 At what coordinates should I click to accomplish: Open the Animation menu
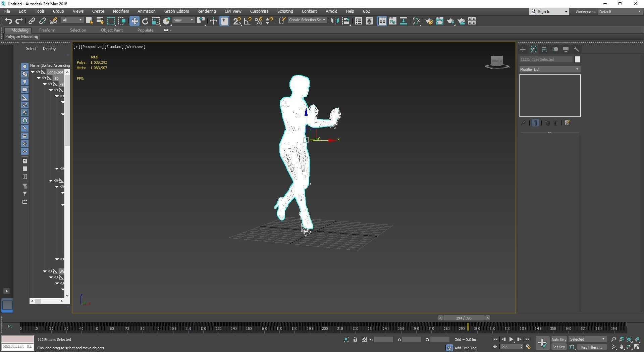146,11
